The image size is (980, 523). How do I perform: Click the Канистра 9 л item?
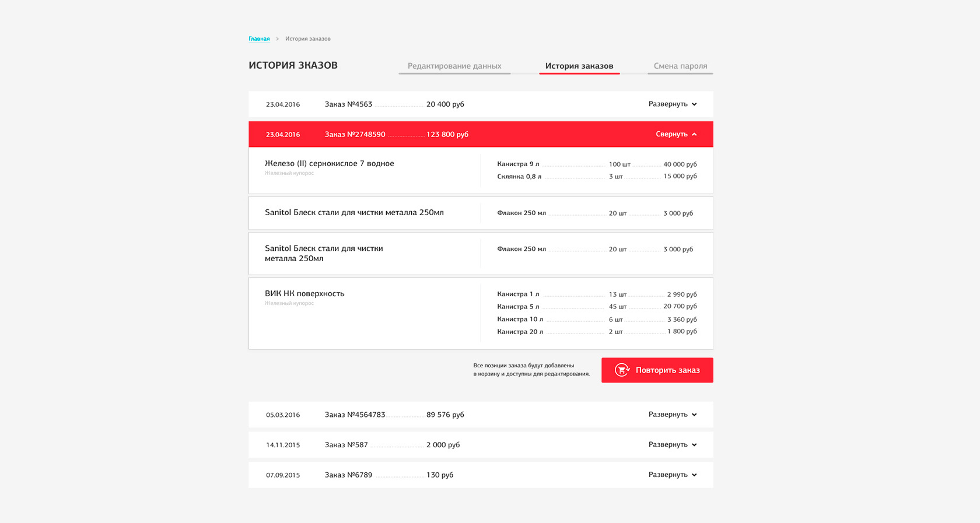[x=518, y=164]
